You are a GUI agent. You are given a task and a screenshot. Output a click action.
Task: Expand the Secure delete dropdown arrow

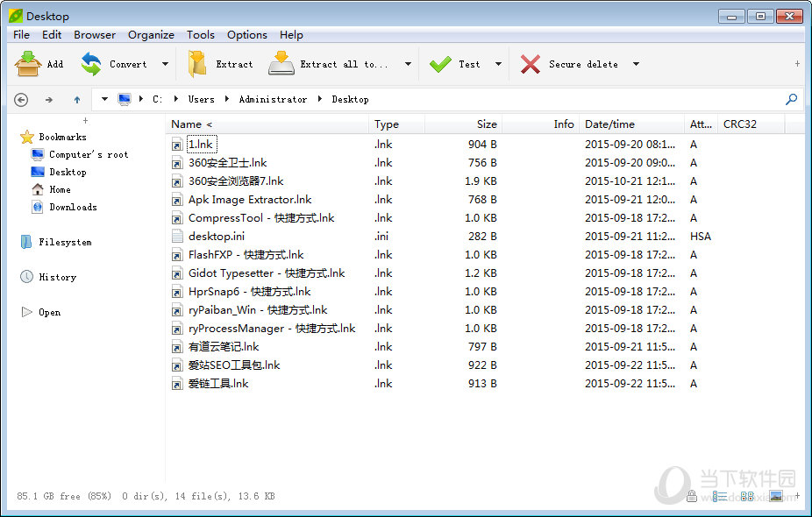636,64
